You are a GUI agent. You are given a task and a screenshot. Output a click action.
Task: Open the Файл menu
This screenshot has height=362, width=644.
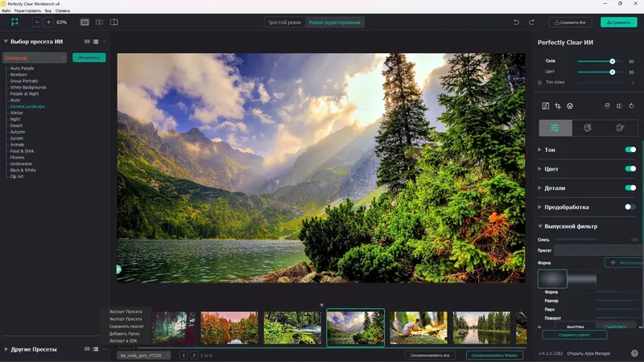(x=6, y=10)
